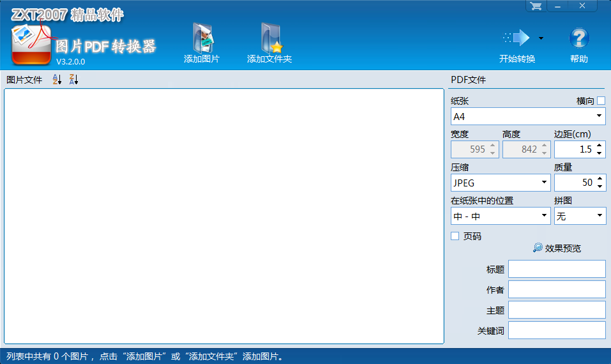611x364 pixels.
Task: Enable the landscape (横向) checkbox
Action: point(601,100)
